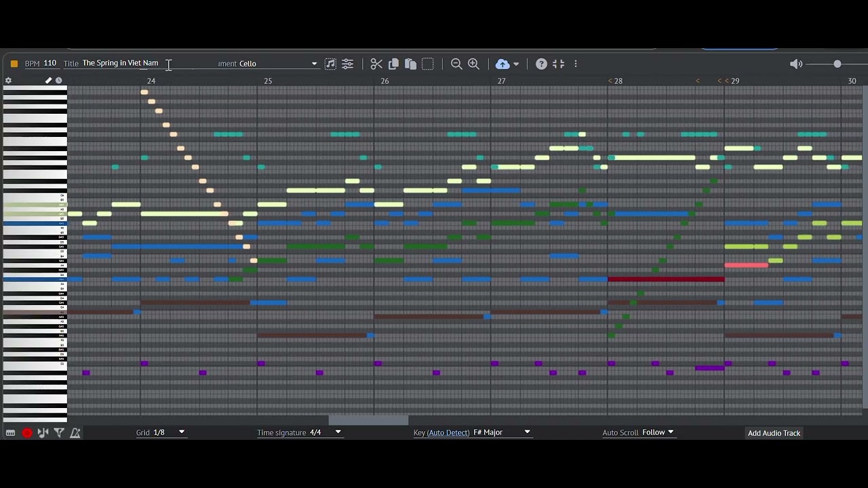Open the gear settings above piano keys
The height and width of the screenshot is (488, 868).
point(8,81)
